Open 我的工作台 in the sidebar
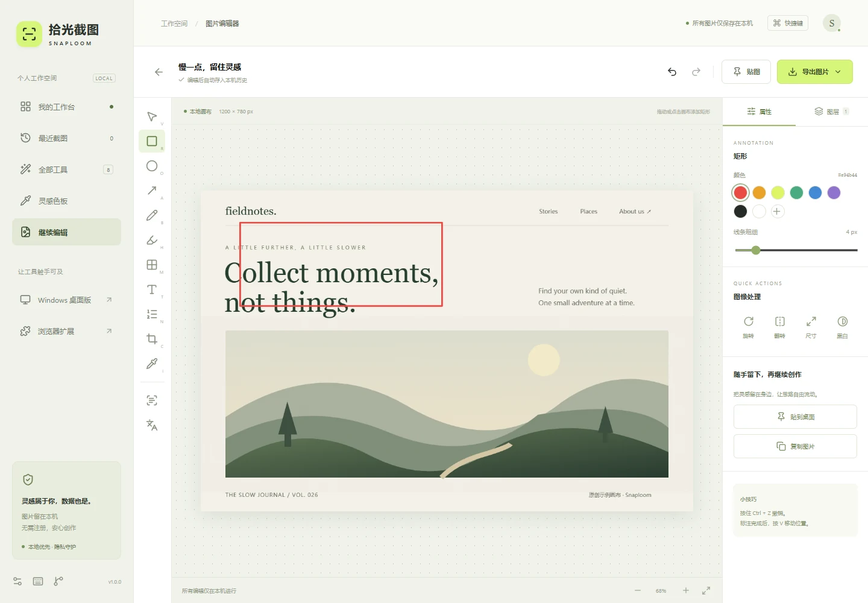Image resolution: width=868 pixels, height=603 pixels. coord(66,107)
